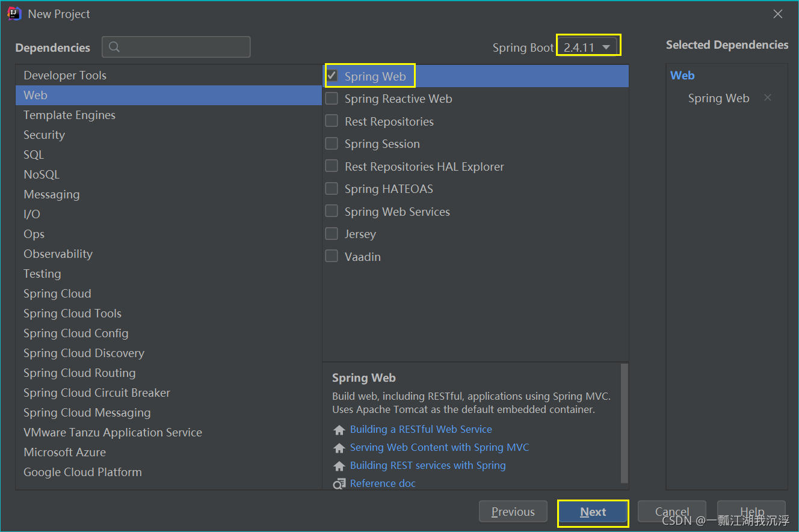
Task: Enable Rest Repositories HAL Explorer checkbox
Action: 332,166
